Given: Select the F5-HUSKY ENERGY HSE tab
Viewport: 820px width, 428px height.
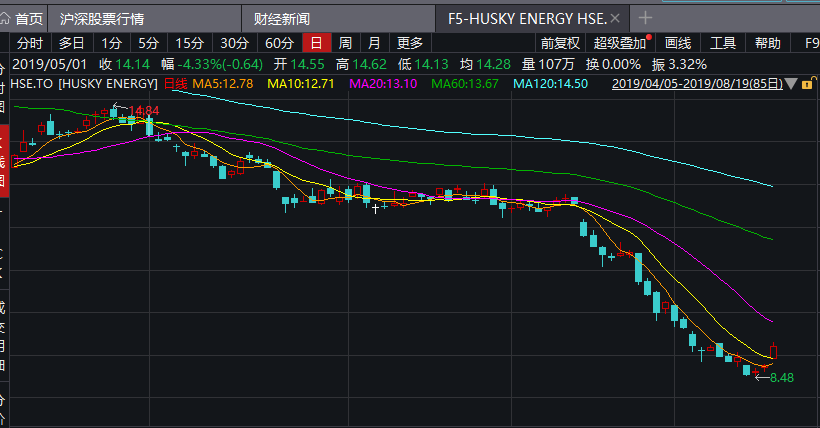Looking at the screenshot, I should click(x=527, y=19).
